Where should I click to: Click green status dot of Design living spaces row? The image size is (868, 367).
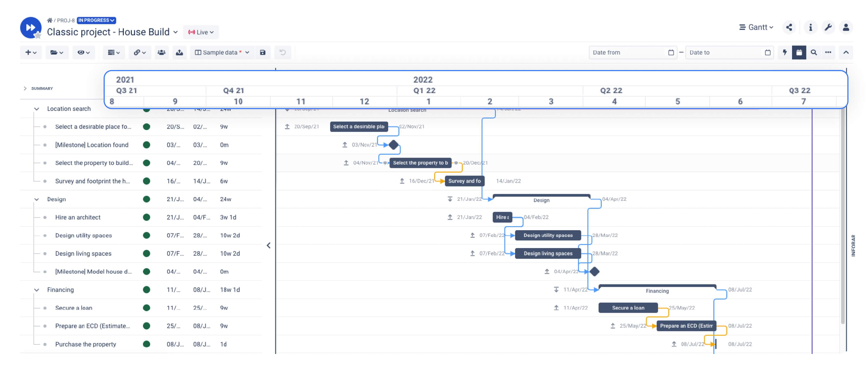(146, 253)
